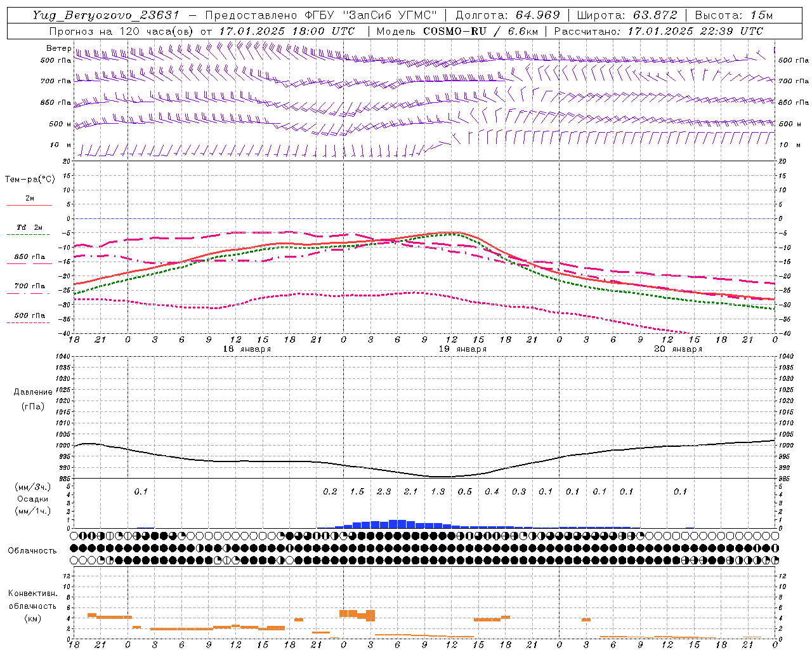Click the 'Осадки' precipitation label
The image size is (812, 650).
[x=33, y=499]
